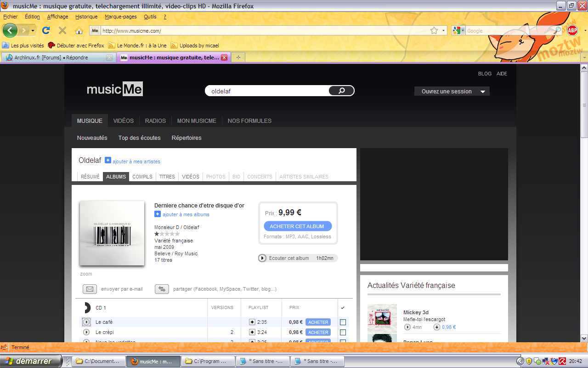
Task: Submit the musicMe search magnifier button
Action: pos(341,91)
